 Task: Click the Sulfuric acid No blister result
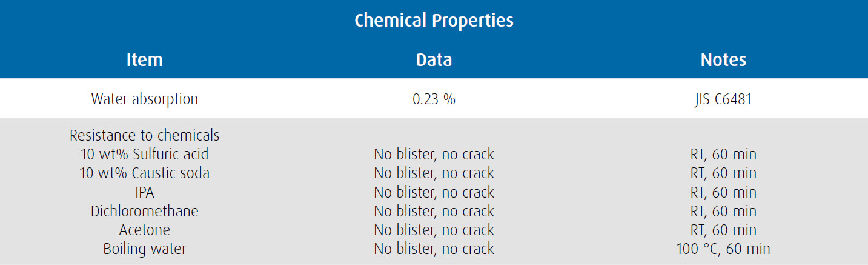point(434,154)
